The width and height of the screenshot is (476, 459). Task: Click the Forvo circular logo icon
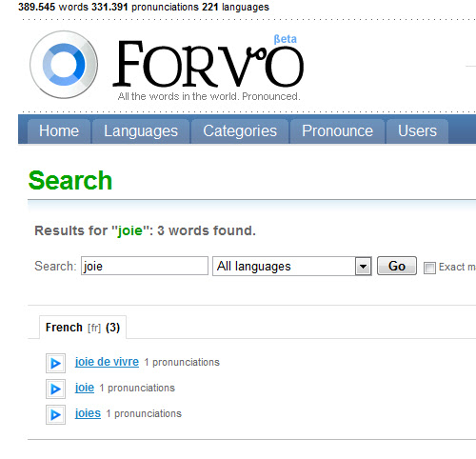[64, 65]
